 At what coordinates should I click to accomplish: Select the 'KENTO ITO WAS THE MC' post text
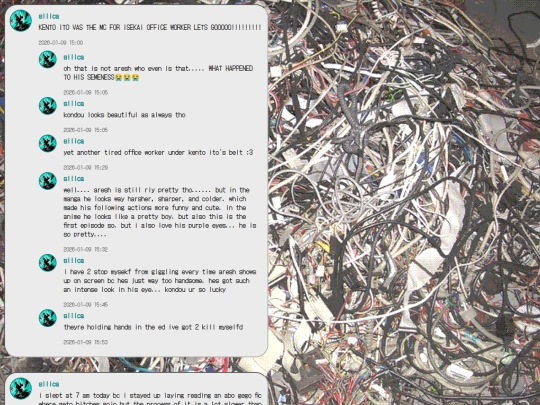tap(150, 28)
